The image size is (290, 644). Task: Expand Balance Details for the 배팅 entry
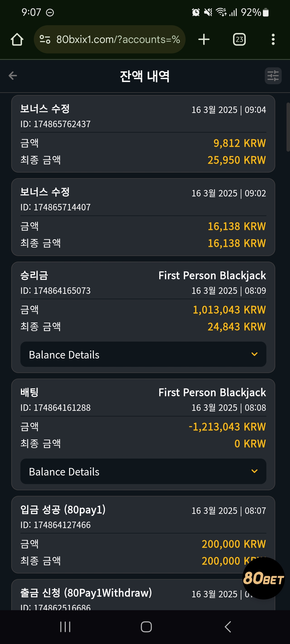click(143, 471)
